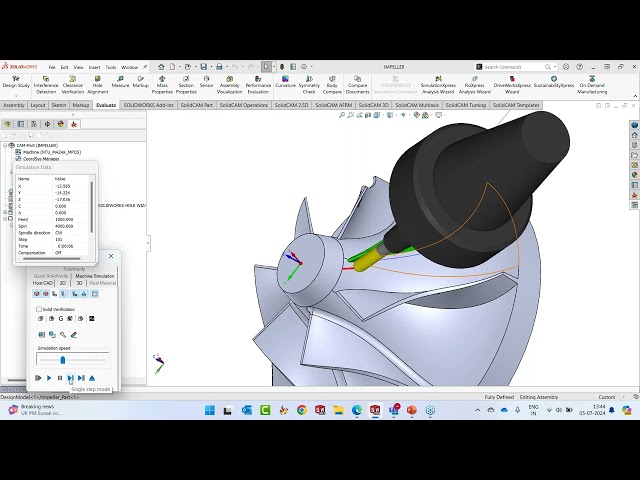Click Play simulation button
The height and width of the screenshot is (480, 640).
[x=49, y=378]
